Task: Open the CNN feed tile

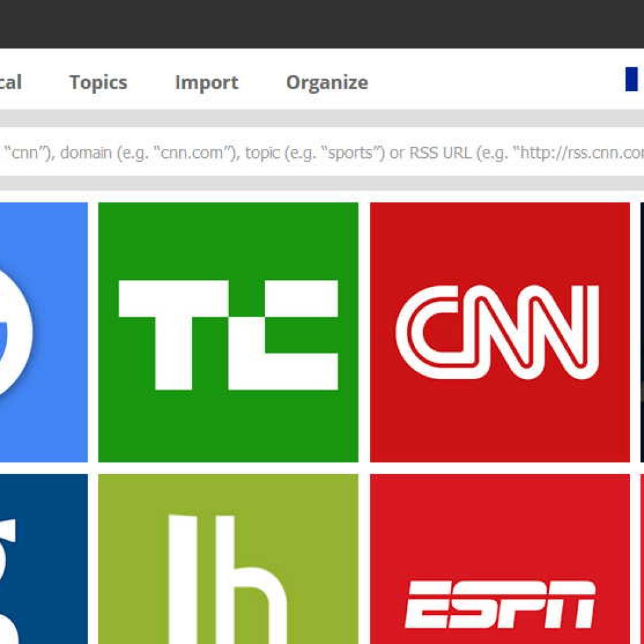Action: 500,332
